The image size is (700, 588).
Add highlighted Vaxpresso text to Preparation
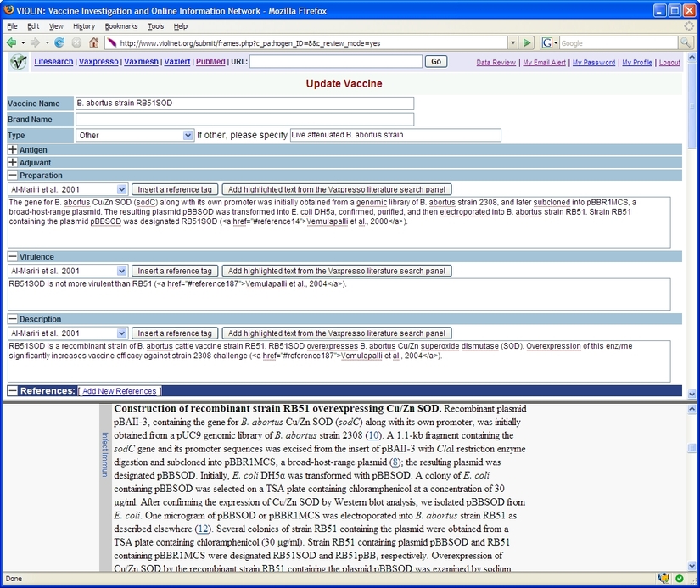(x=337, y=189)
